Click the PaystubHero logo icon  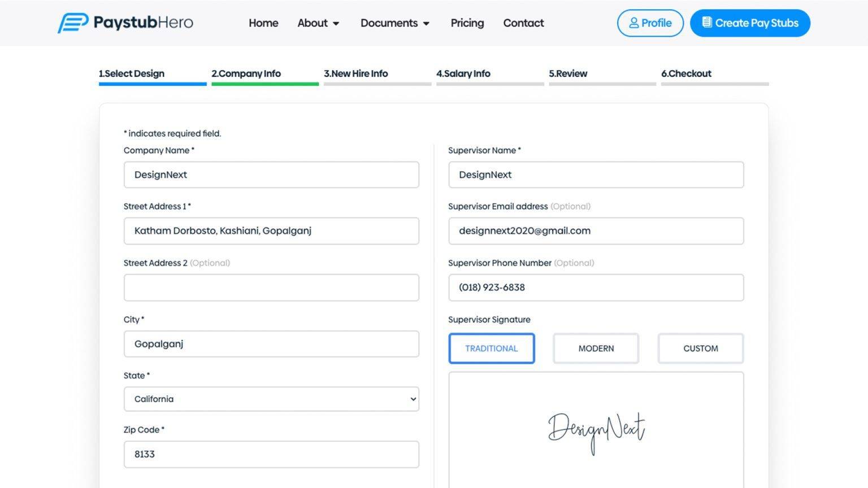[x=73, y=23]
